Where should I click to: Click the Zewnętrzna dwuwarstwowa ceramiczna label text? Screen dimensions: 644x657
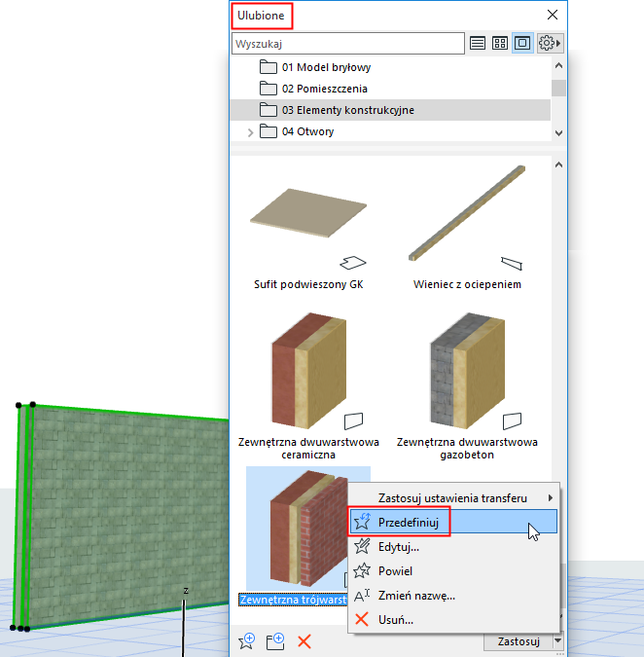308,449
